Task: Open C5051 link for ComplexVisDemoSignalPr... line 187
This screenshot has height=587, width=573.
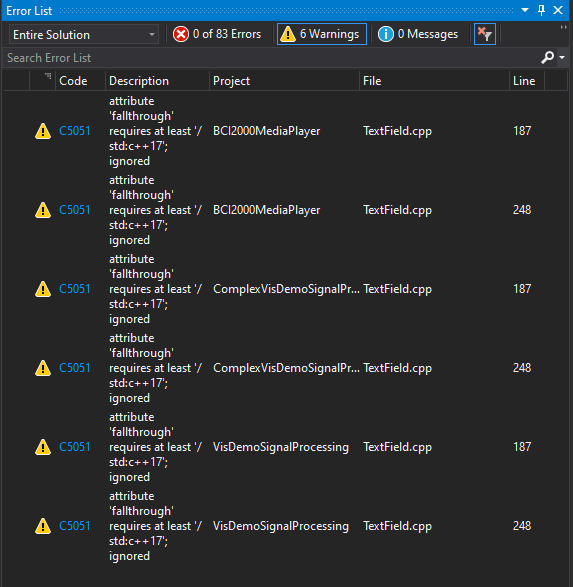Action: point(74,289)
